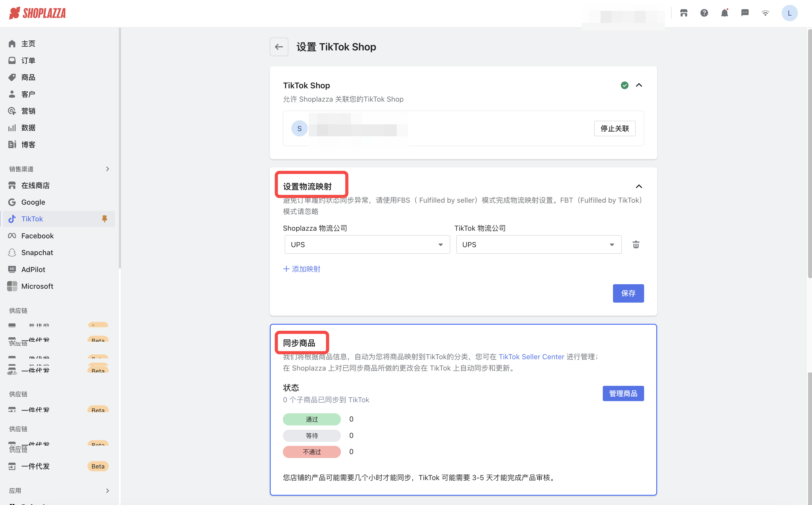Open notifications bell icon
The width and height of the screenshot is (812, 505).
[x=724, y=13]
